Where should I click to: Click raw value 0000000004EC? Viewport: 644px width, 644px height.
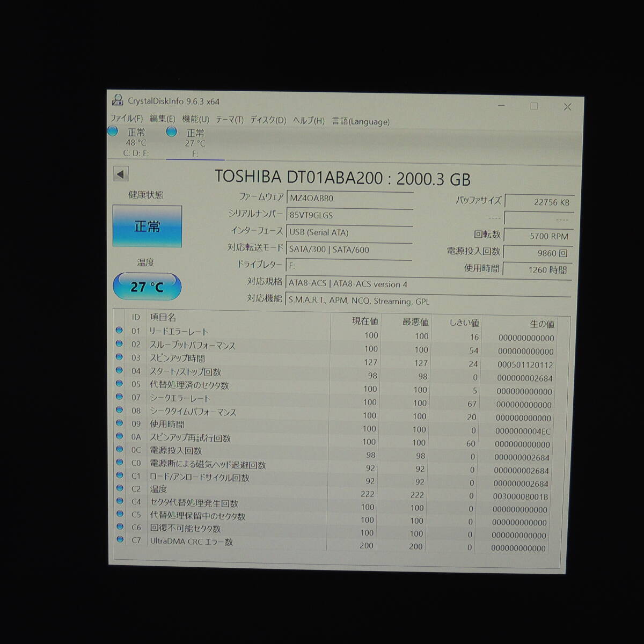[523, 431]
